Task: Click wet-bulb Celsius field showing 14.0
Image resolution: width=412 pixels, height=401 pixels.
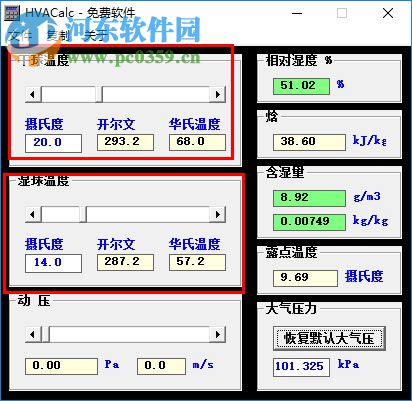Action: 53,263
